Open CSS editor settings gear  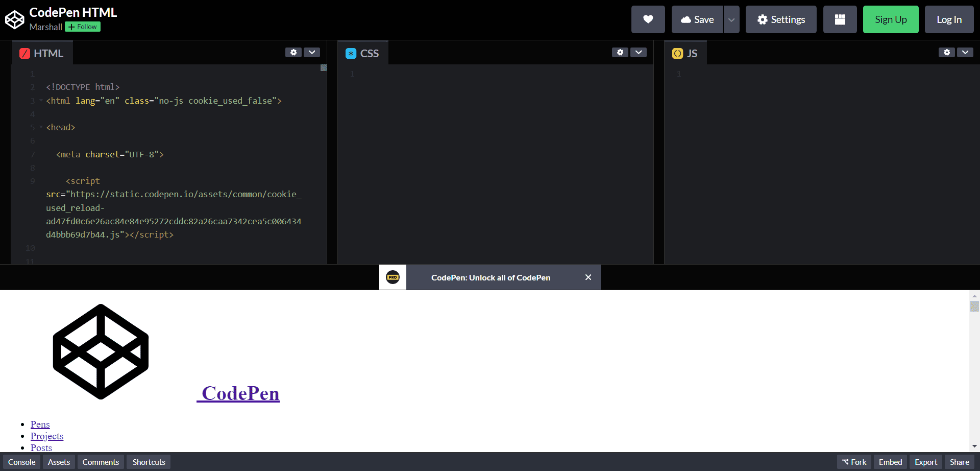(620, 52)
